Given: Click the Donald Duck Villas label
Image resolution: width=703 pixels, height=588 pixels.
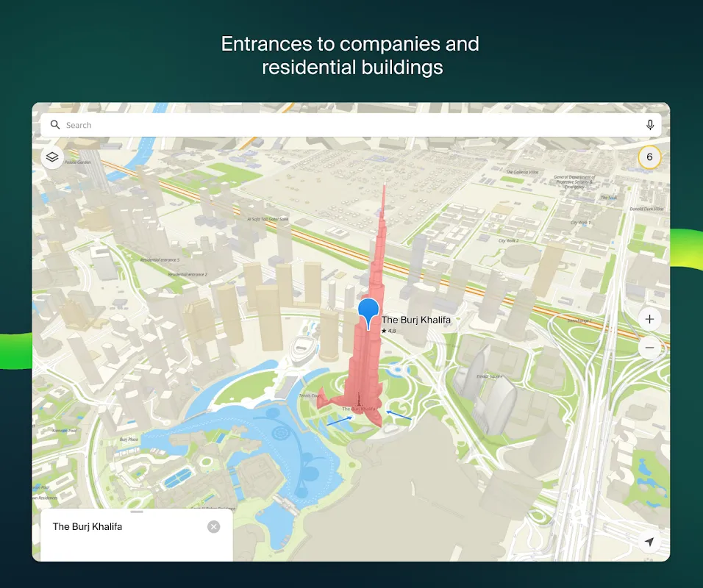Looking at the screenshot, I should 646,209.
